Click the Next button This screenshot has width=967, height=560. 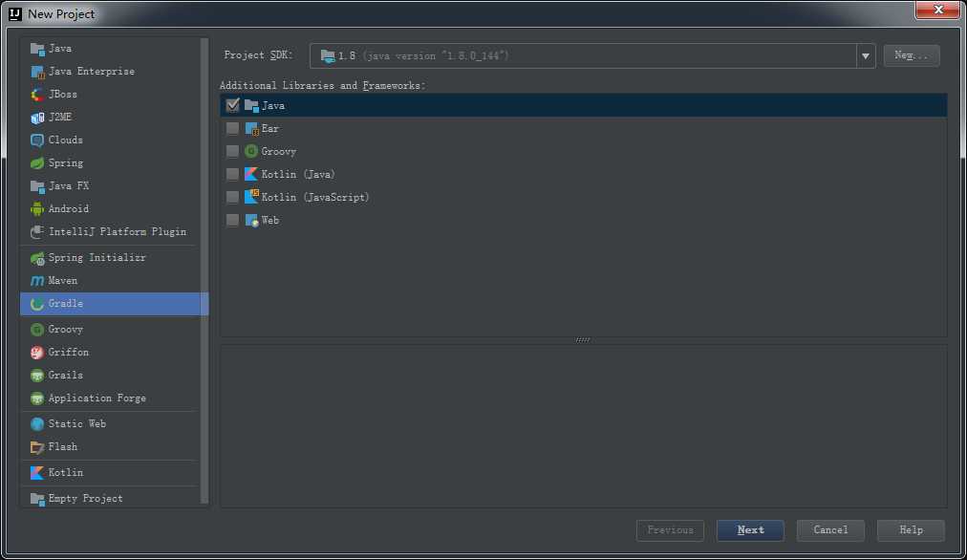click(x=750, y=529)
